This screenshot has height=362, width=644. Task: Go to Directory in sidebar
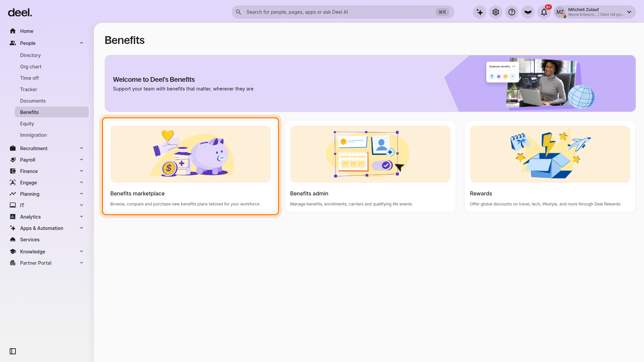coord(52,55)
